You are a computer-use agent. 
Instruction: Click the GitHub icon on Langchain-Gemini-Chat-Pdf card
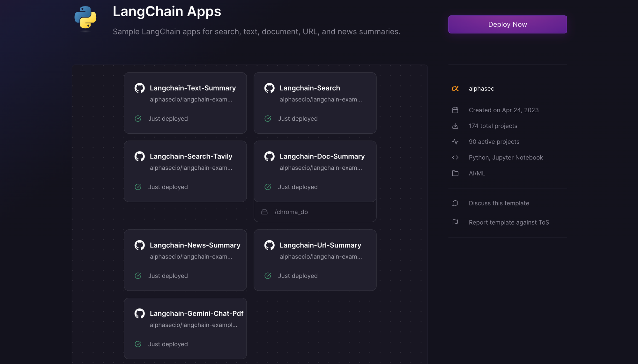click(140, 313)
